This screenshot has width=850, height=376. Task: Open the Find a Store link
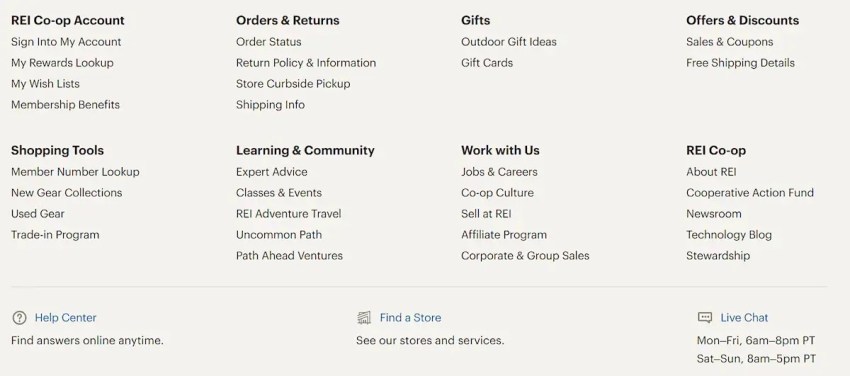410,318
